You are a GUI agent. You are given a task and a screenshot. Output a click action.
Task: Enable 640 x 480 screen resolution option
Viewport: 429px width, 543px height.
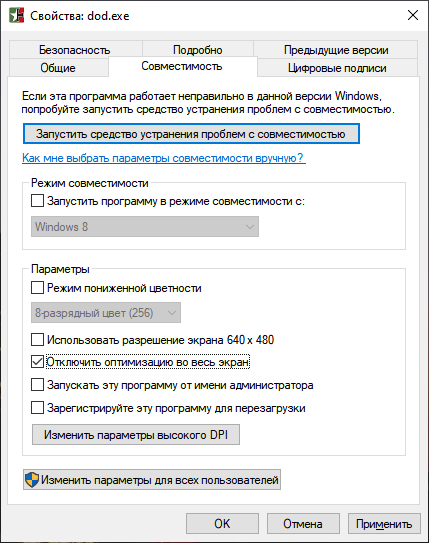[x=37, y=340]
